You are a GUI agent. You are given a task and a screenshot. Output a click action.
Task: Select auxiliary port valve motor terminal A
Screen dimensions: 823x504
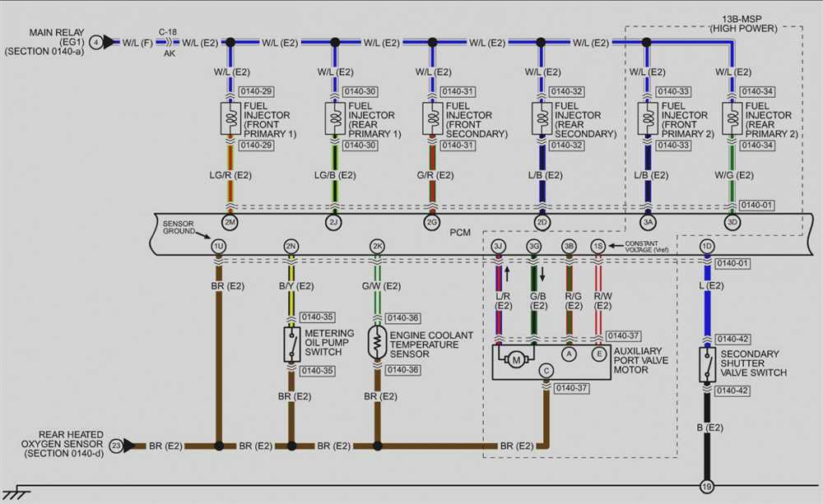pos(569,354)
